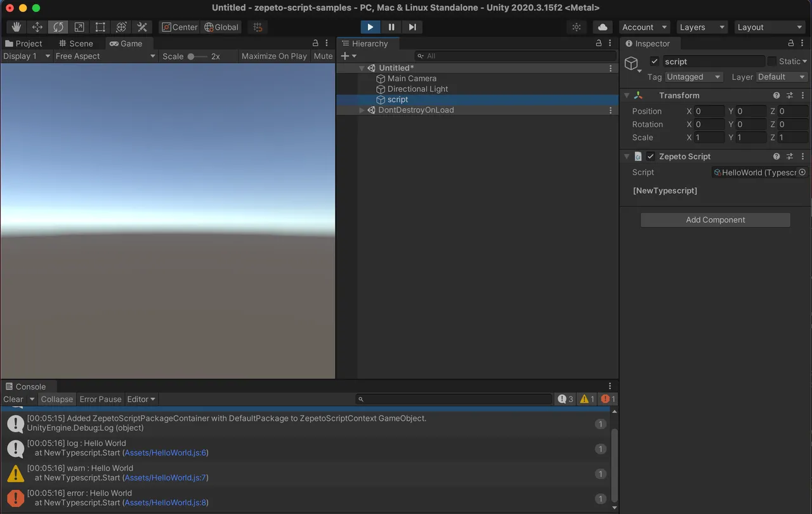Select the Rect Transform tool
This screenshot has height=514, width=812.
pos(100,27)
